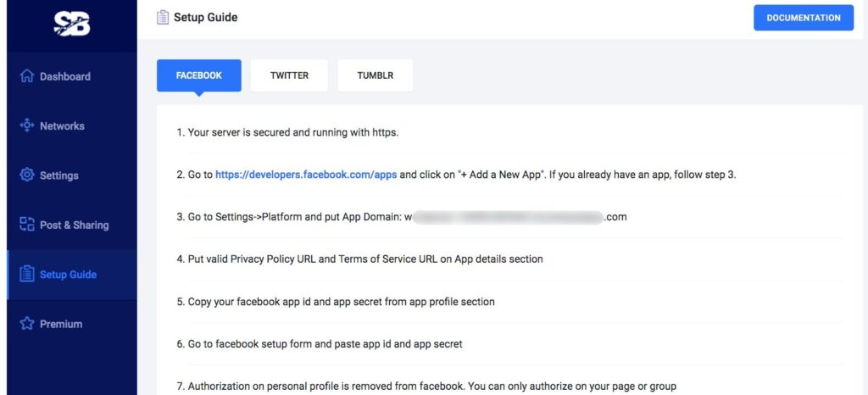Screen dimensions: 868x395
Task: Click the Premium star icon
Action: tap(26, 324)
